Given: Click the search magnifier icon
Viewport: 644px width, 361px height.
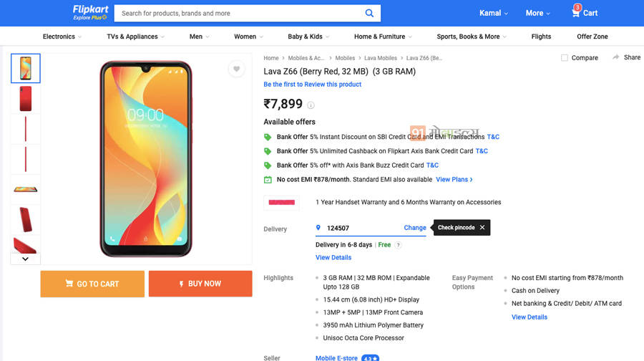Looking at the screenshot, I should (369, 13).
